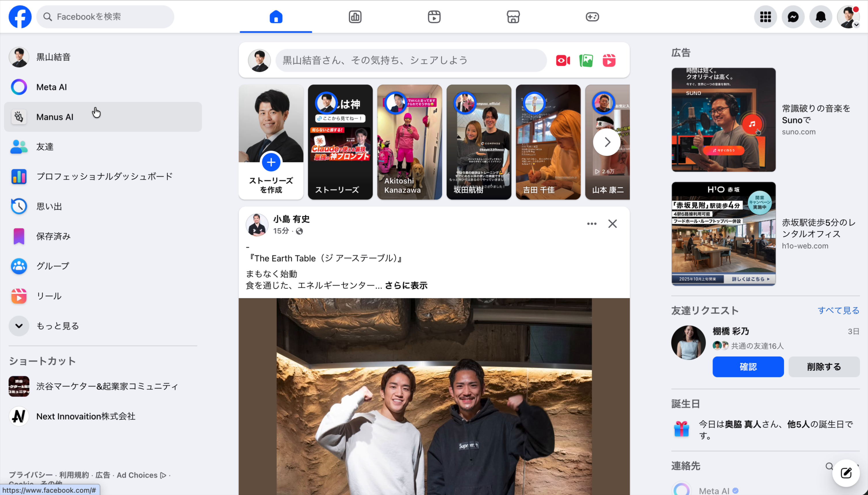Add a photo or video to a post
The image size is (868, 495).
coord(586,60)
